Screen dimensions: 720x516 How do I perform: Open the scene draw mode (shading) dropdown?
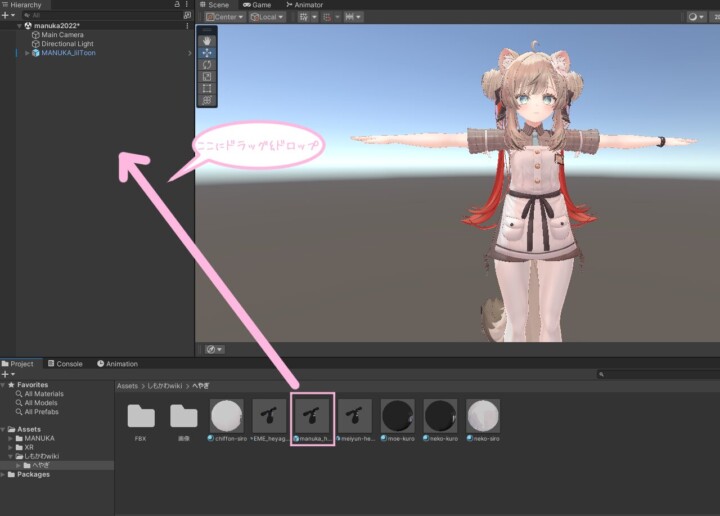[696, 17]
